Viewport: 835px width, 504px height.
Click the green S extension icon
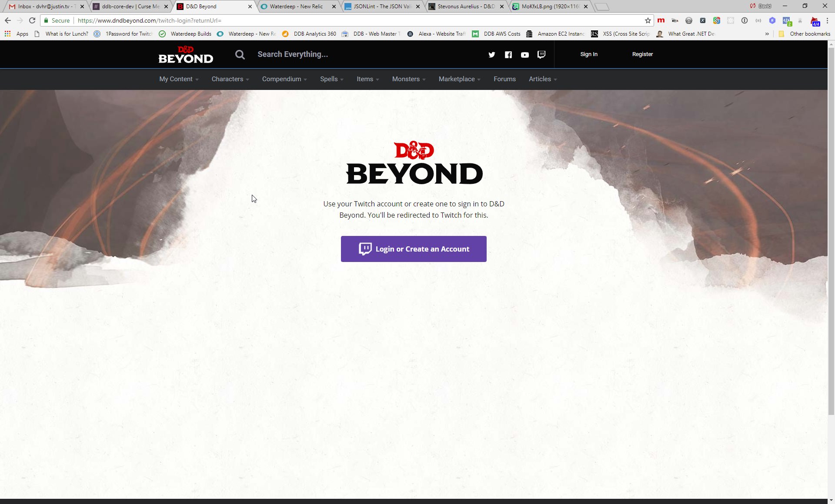point(716,20)
